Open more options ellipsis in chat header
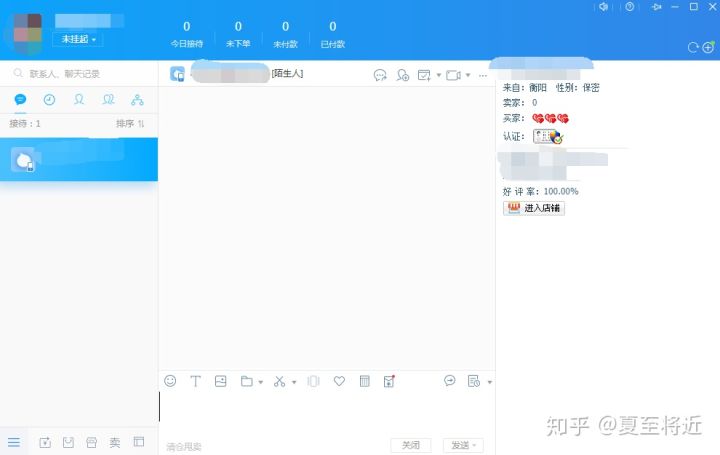Image resolution: width=720 pixels, height=455 pixels. coord(483,75)
